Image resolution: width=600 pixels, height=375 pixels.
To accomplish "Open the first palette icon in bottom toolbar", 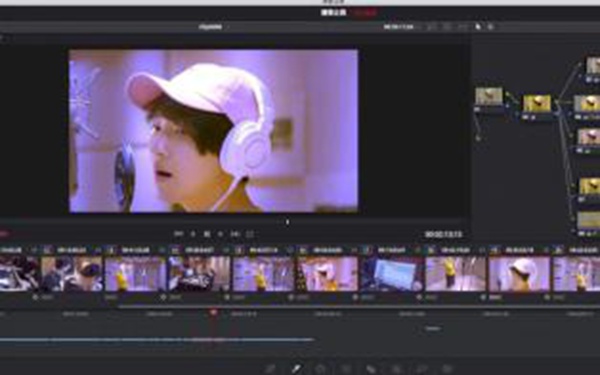I will [271, 369].
